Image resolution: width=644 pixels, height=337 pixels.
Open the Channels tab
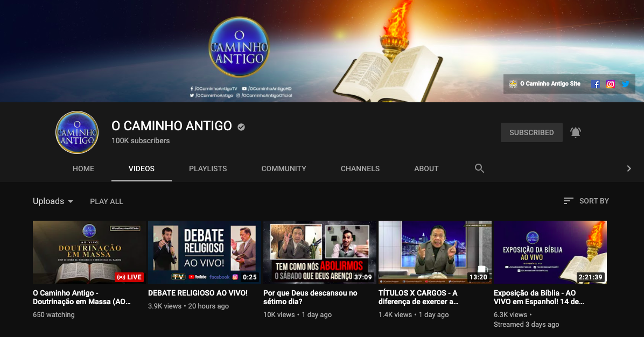360,169
